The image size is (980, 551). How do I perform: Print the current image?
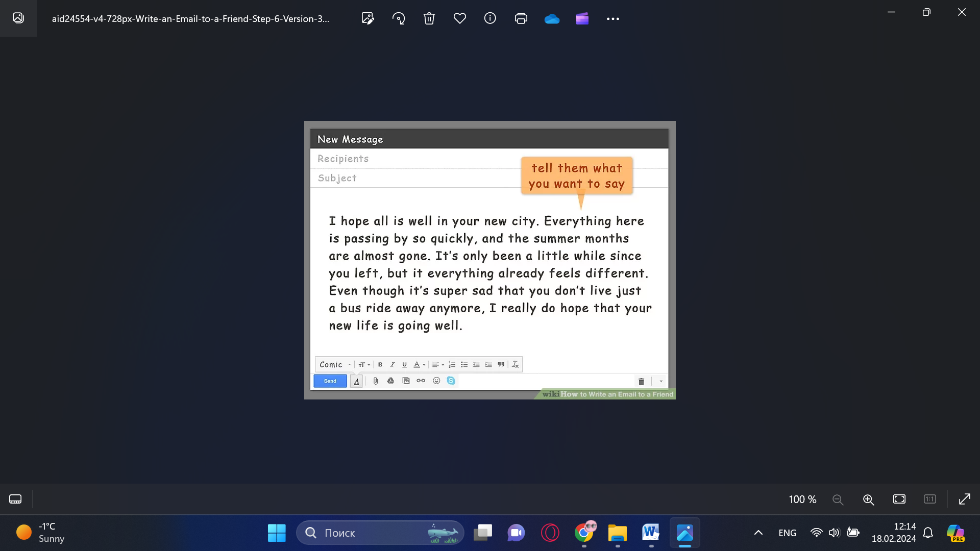click(x=521, y=19)
